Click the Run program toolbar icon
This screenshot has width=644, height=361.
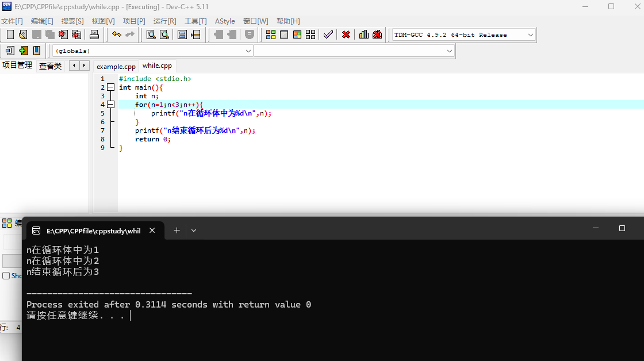pos(283,34)
